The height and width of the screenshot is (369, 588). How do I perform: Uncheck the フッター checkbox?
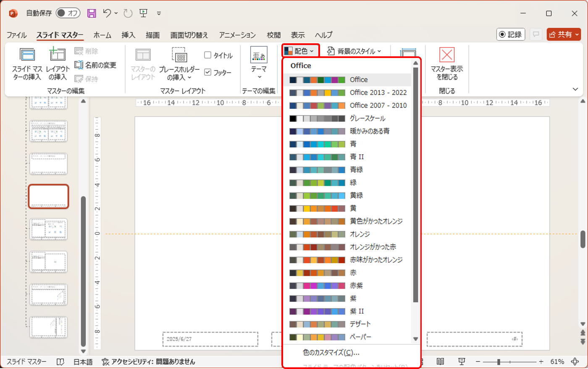tap(218, 72)
